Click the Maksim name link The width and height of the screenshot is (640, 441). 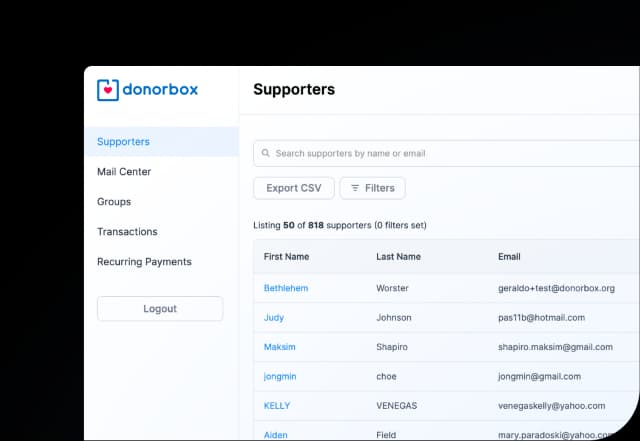tap(280, 347)
